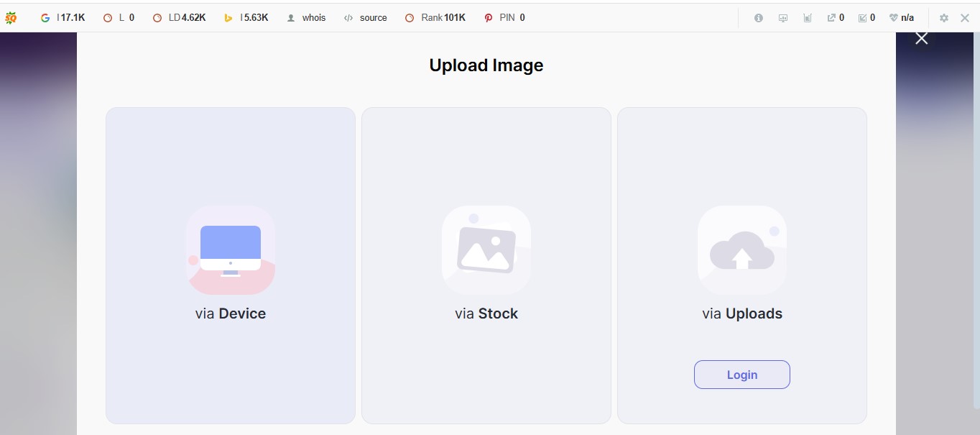The height and width of the screenshot is (435, 980).
Task: Open the page info panel icon
Action: pos(758,17)
